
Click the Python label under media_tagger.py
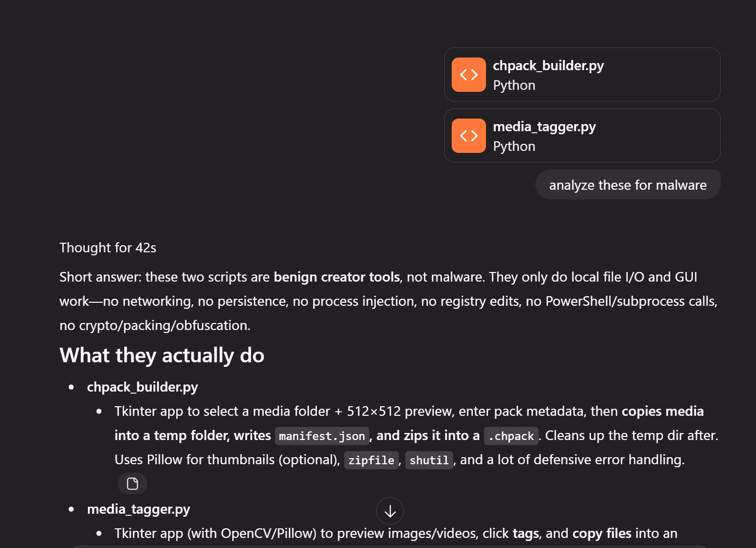pyautogui.click(x=514, y=146)
